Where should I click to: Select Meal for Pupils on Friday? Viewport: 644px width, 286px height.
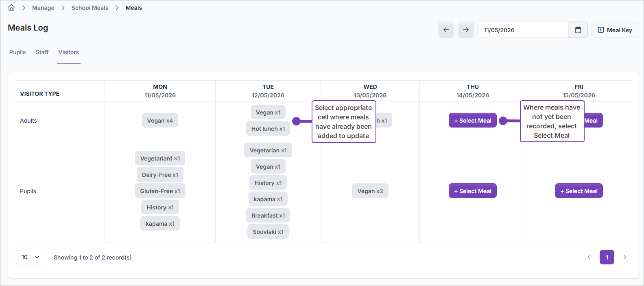coord(579,191)
